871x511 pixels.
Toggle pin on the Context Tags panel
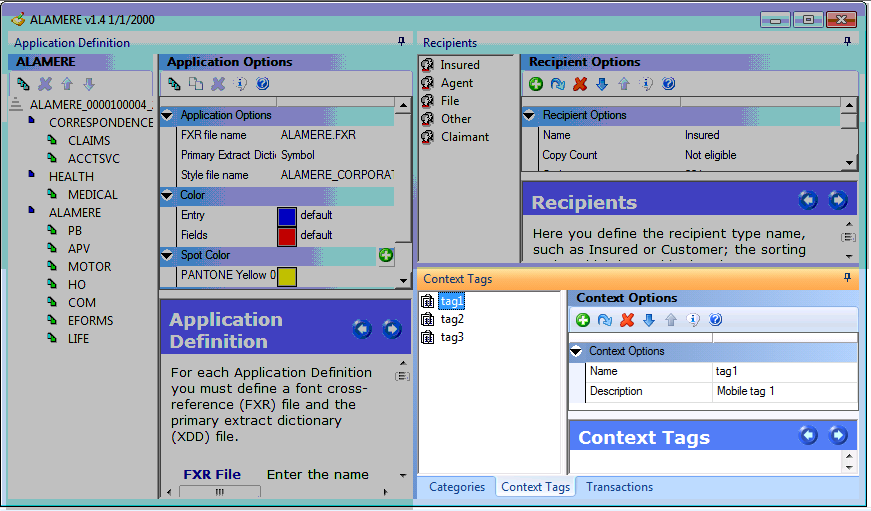coord(847,277)
